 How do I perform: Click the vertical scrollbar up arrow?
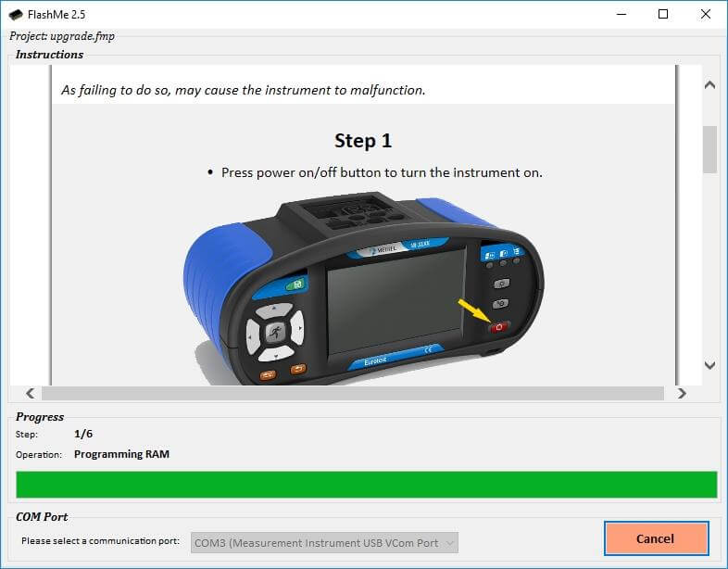709,84
